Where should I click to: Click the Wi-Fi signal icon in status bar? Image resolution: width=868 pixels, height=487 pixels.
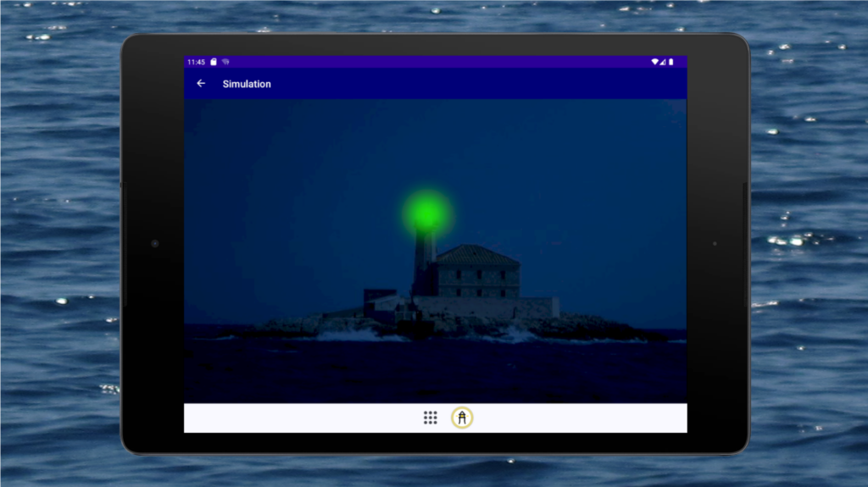click(x=654, y=62)
